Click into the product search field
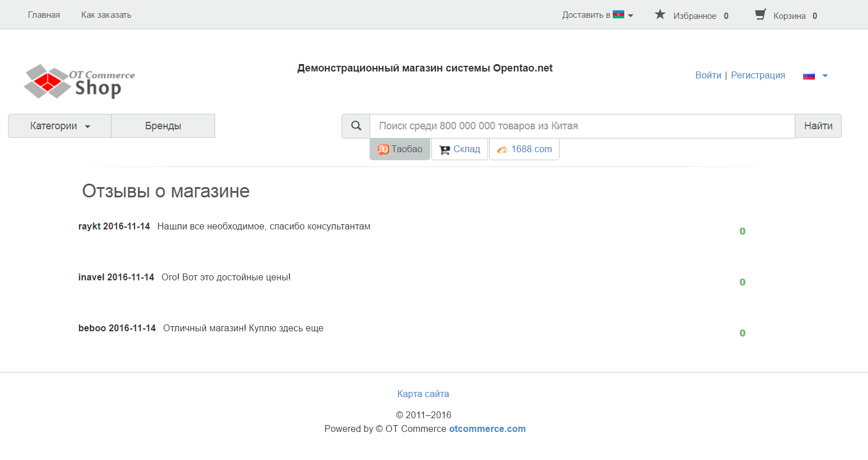The height and width of the screenshot is (460, 868). [582, 126]
